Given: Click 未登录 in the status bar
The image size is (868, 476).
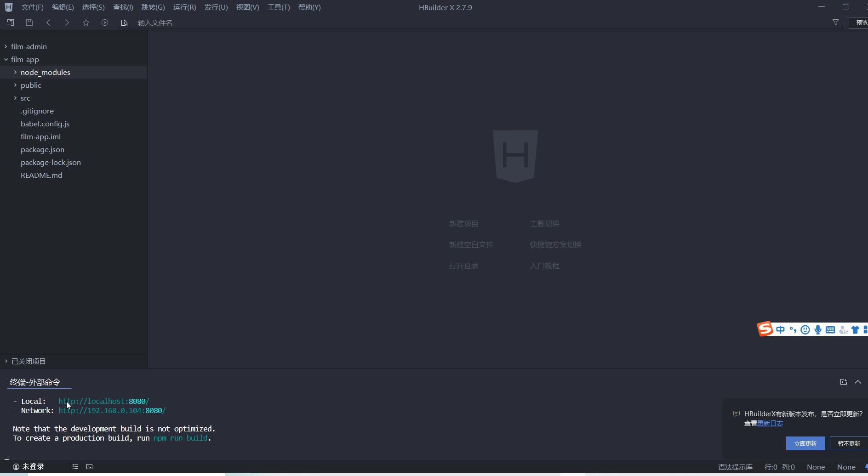Looking at the screenshot, I should pyautogui.click(x=33, y=466).
